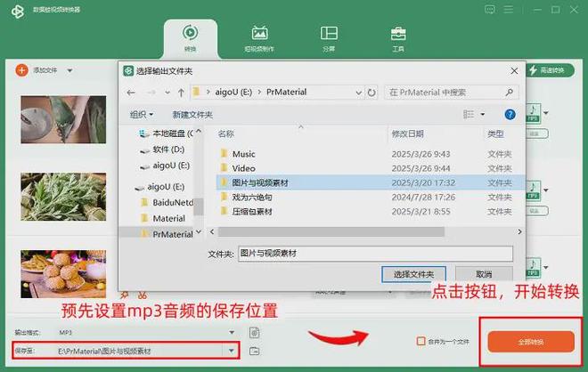
Task: Open the 输出格式 MP3 dropdown
Action: (232, 332)
